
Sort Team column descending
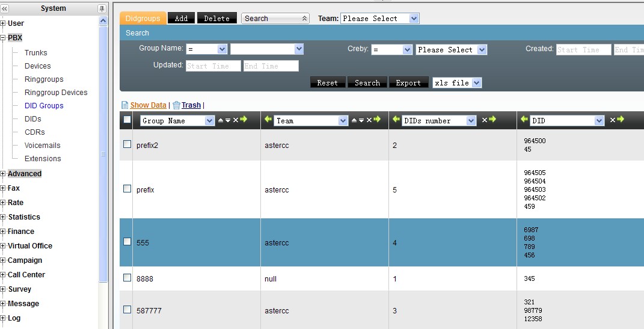[361, 120]
